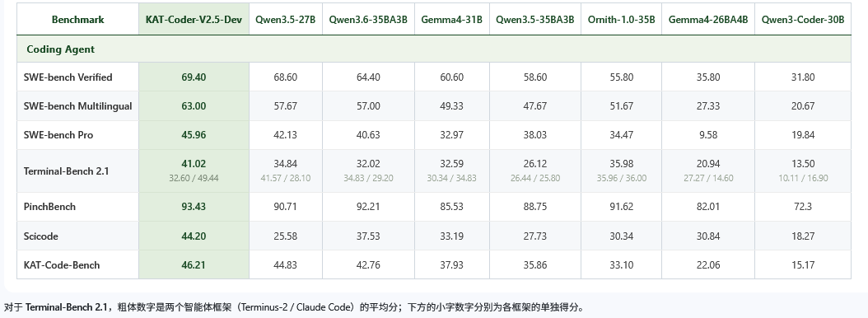Click the 55.80 score cell
The height and width of the screenshot is (318, 868).
point(621,77)
